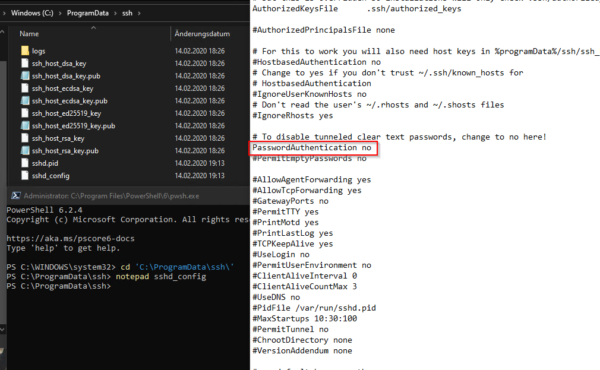
Task: Click the #AllowAgentForwarding yes line
Action: (311, 179)
